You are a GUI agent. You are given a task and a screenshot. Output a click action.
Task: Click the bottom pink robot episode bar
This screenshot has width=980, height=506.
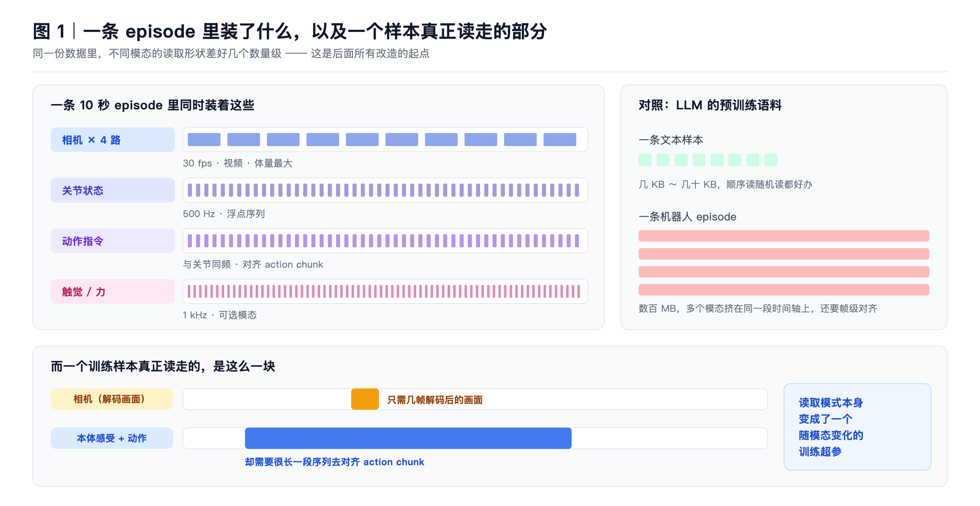point(784,290)
